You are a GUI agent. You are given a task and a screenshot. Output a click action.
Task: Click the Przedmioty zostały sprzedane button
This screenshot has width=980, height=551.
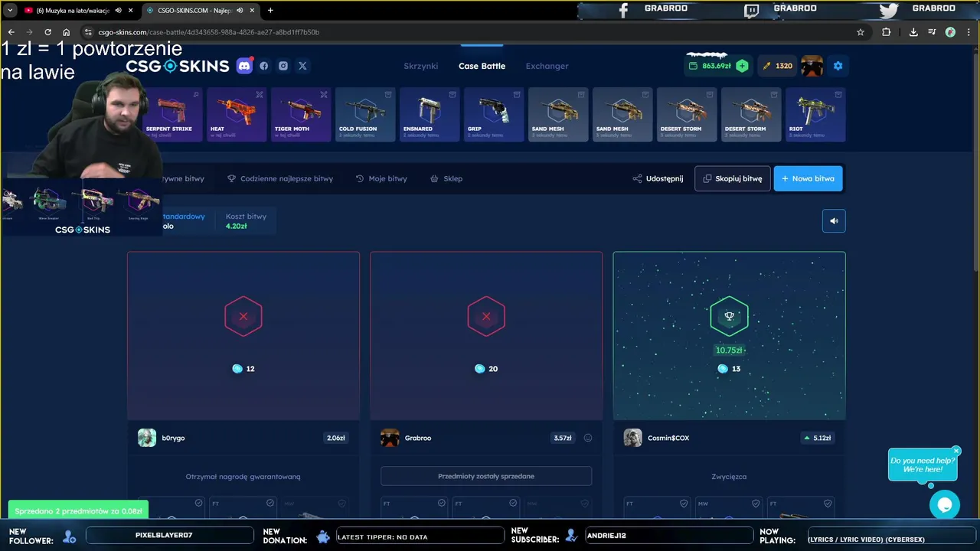click(486, 476)
